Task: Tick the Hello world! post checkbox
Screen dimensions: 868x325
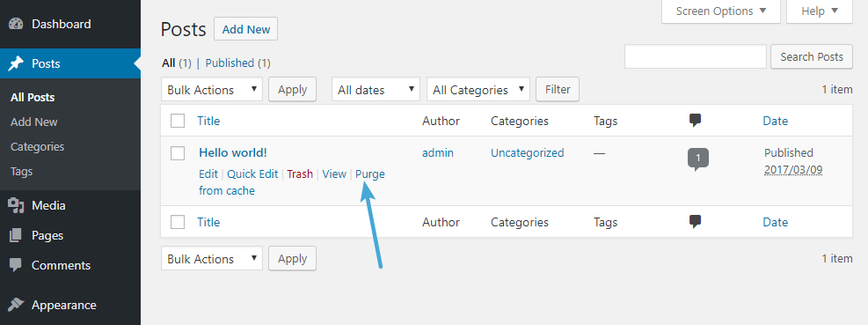Action: tap(178, 153)
